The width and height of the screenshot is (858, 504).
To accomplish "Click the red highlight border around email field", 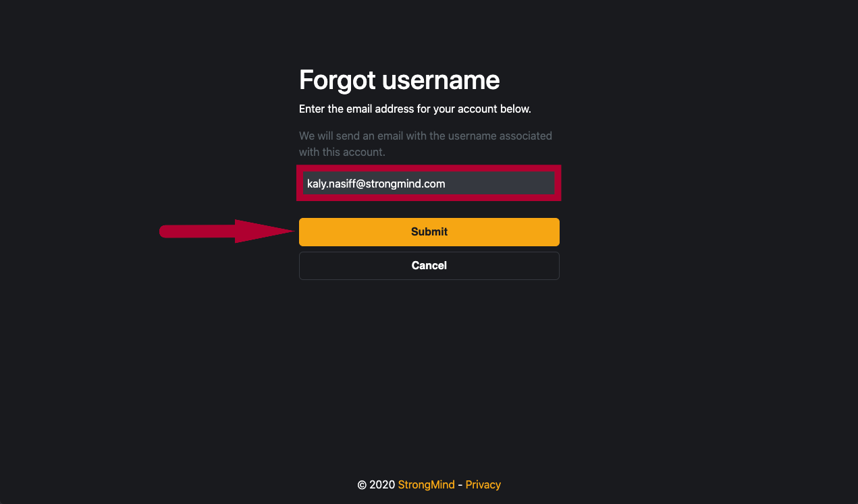I will pos(429,167).
